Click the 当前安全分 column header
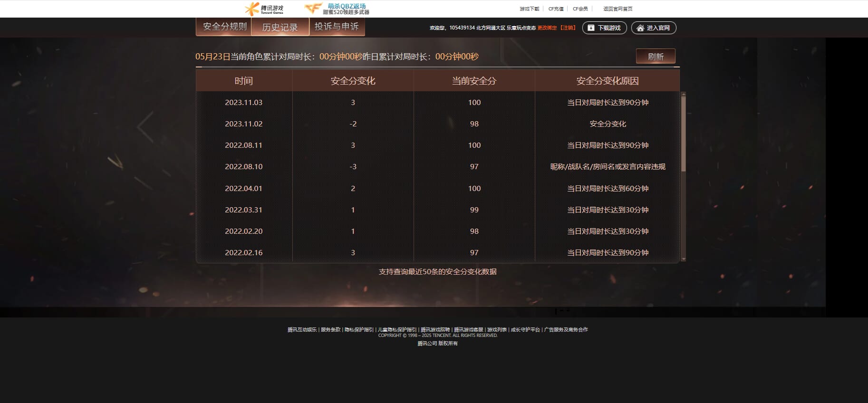Image resolution: width=868 pixels, height=403 pixels. (x=474, y=81)
